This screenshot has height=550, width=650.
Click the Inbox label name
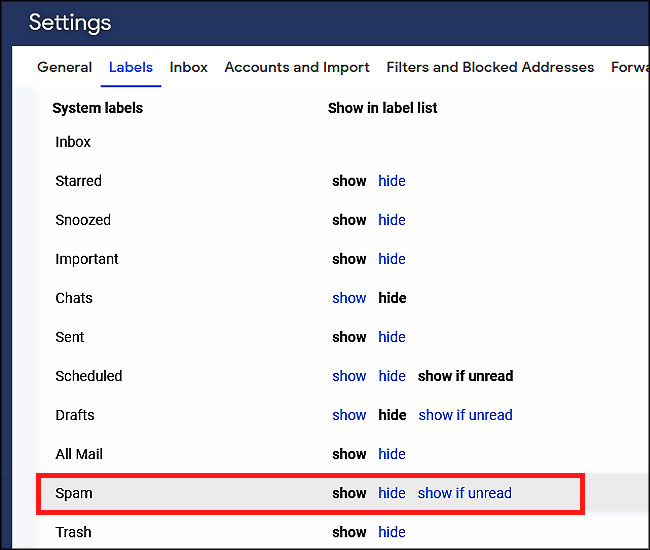tap(73, 142)
